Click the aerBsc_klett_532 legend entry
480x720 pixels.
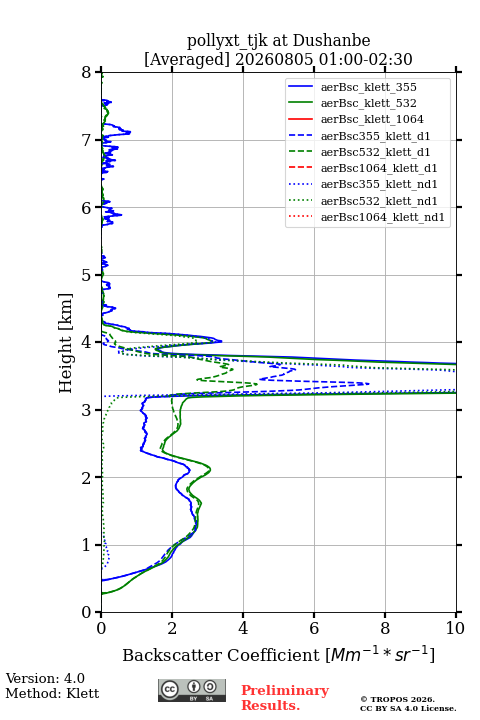[352, 103]
